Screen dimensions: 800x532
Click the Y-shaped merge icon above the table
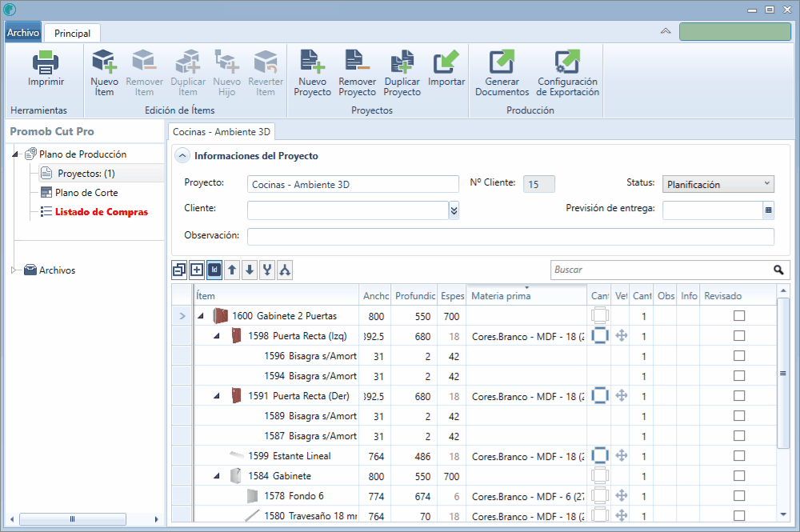pyautogui.click(x=267, y=270)
